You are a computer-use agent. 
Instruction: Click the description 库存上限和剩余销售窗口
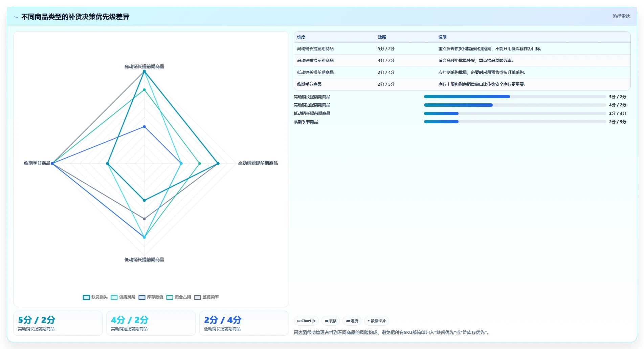[482, 84]
